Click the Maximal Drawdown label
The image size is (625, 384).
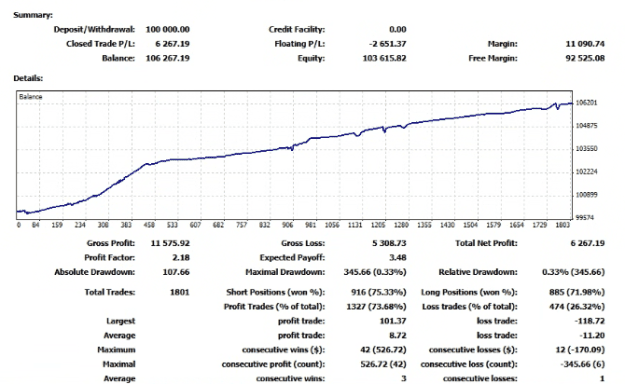pos(285,272)
